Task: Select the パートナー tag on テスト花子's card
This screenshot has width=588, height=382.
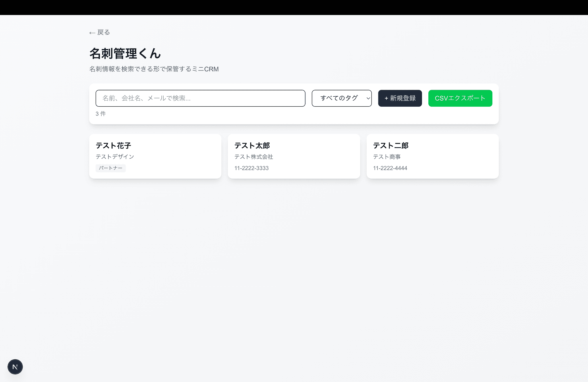Action: pyautogui.click(x=111, y=168)
